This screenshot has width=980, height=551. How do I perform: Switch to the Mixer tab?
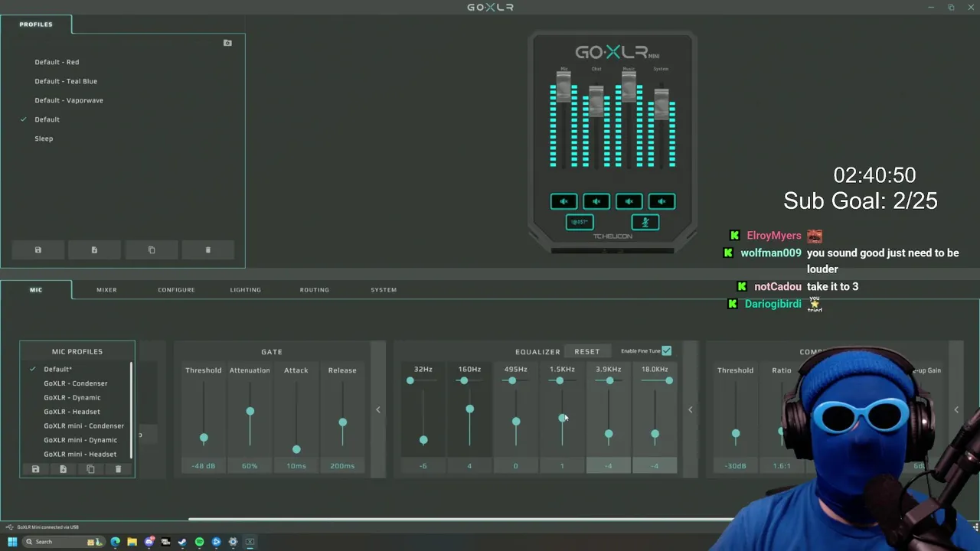coord(106,290)
